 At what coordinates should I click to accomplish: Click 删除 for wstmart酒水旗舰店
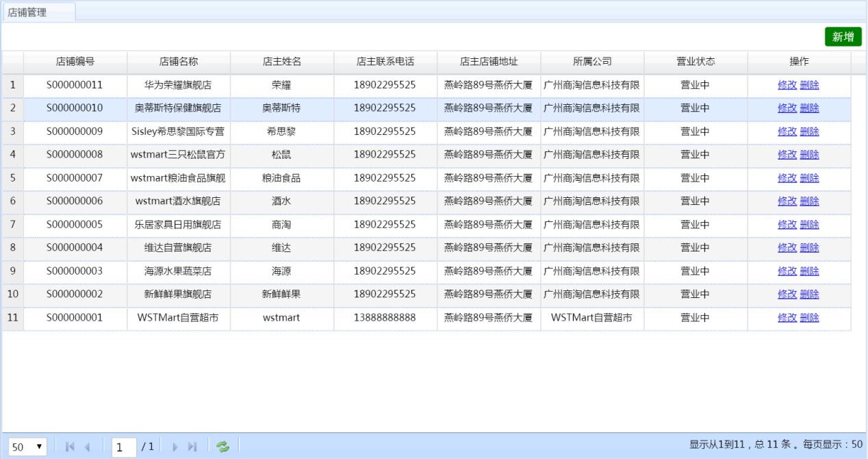click(x=809, y=201)
